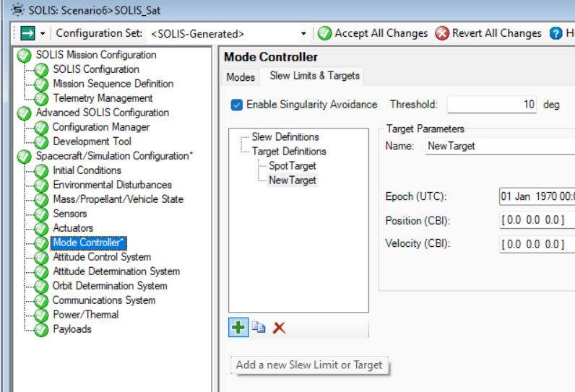Click the green arrow toolbar icon
Viewport: 575px width, 392px height.
tap(27, 33)
